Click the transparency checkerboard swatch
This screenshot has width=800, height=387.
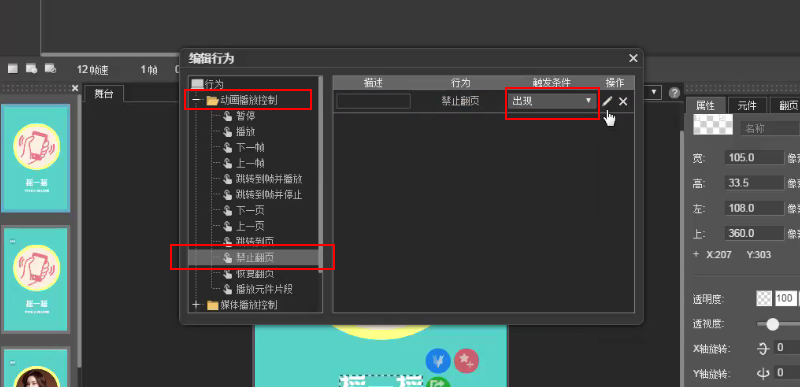pyautogui.click(x=764, y=299)
